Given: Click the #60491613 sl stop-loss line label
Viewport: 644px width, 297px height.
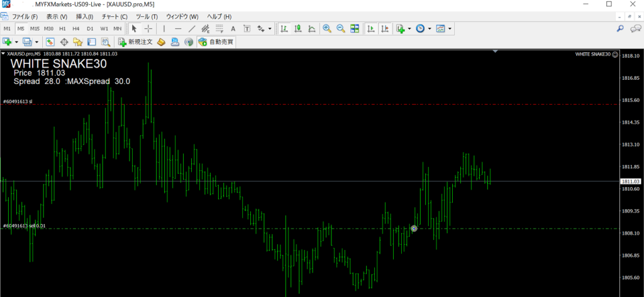Looking at the screenshot, I should click(18, 101).
